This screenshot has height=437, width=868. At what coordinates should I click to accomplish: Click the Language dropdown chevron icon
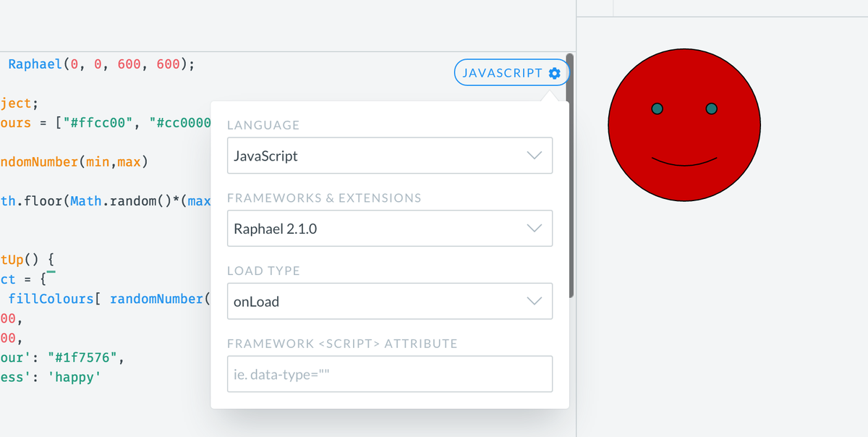(535, 156)
